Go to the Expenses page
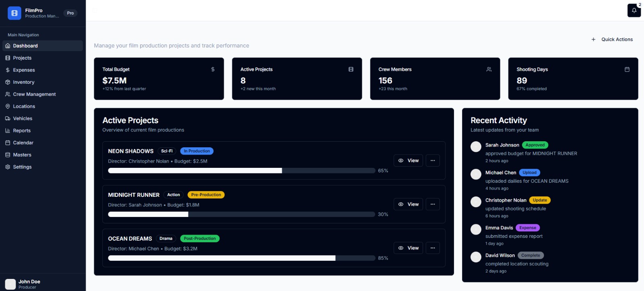This screenshot has height=291, width=644. [x=24, y=70]
